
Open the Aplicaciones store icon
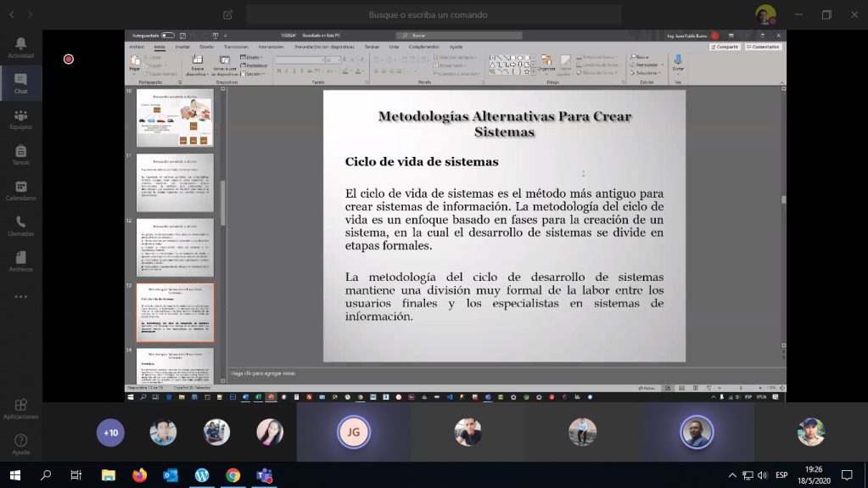(x=20, y=410)
